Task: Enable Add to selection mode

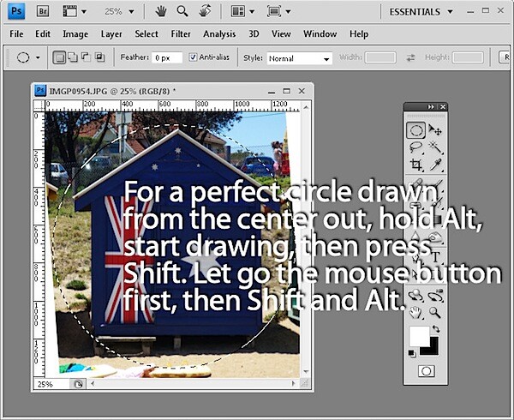Action: point(73,57)
